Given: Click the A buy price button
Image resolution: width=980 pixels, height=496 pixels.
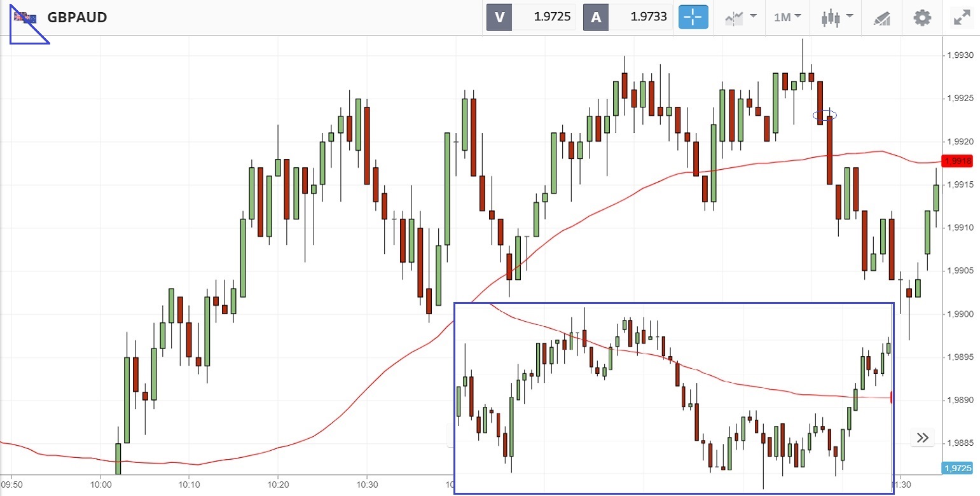Looking at the screenshot, I should click(x=596, y=17).
